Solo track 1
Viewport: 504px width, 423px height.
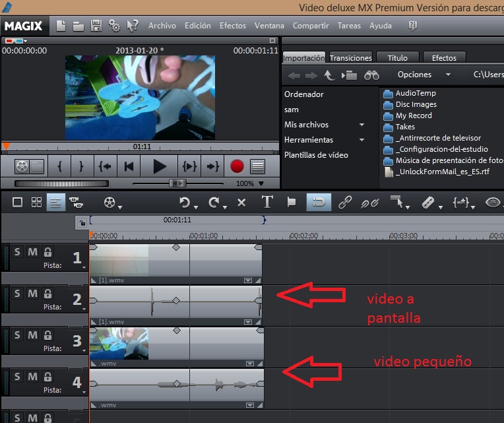[17, 251]
